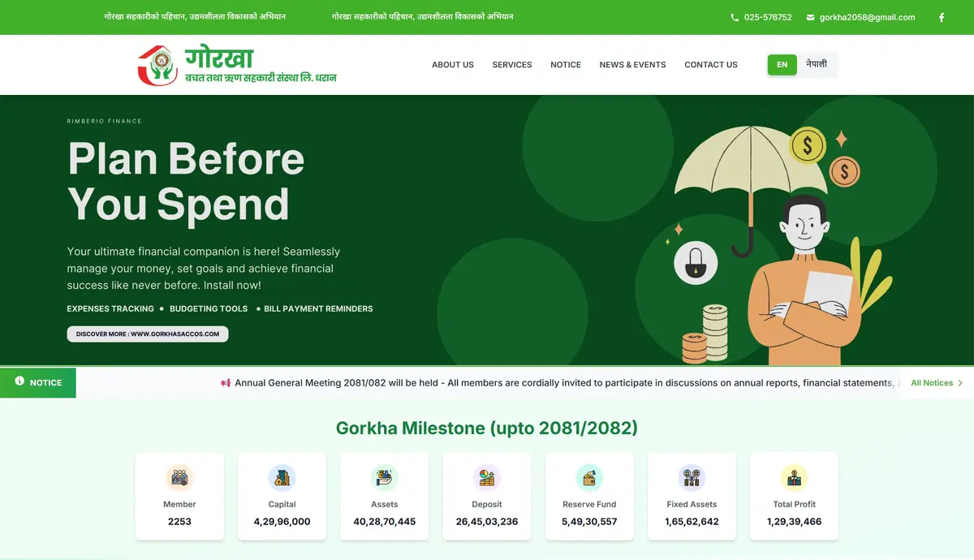Image resolution: width=974 pixels, height=560 pixels.
Task: Click the Discover More gorkhasaccos.com button
Action: [x=148, y=334]
